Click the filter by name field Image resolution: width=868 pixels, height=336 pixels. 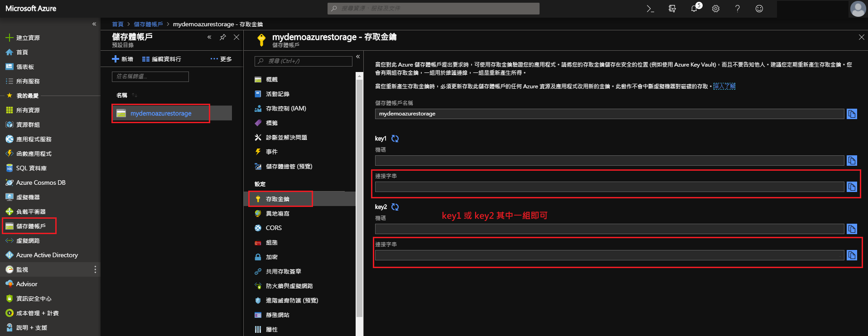(x=150, y=77)
